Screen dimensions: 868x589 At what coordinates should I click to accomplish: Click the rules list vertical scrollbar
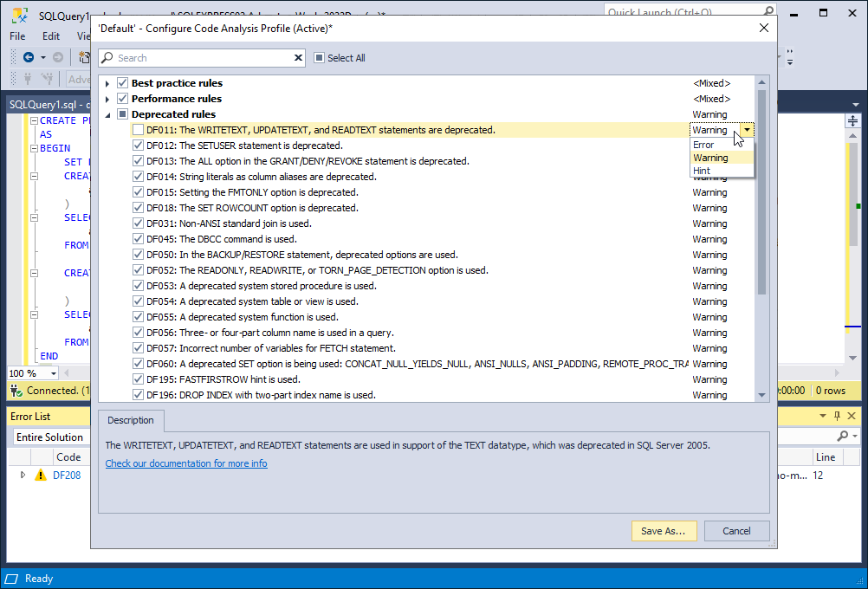click(x=761, y=191)
